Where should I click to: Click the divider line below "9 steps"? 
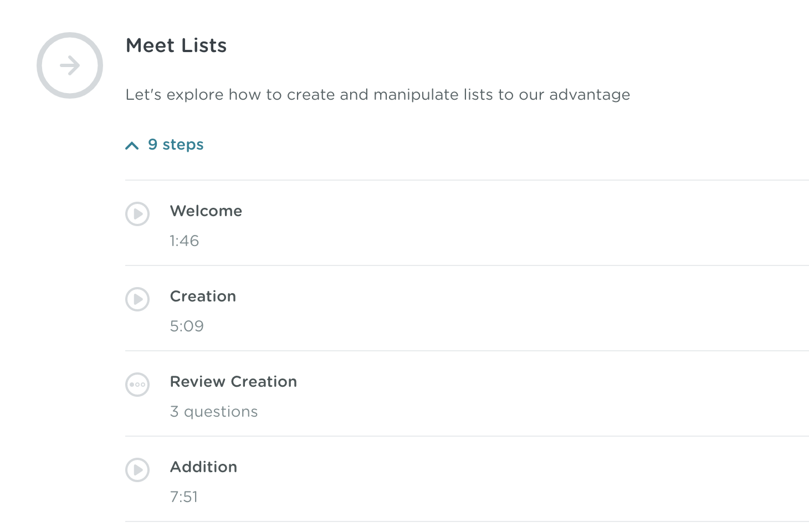467,180
